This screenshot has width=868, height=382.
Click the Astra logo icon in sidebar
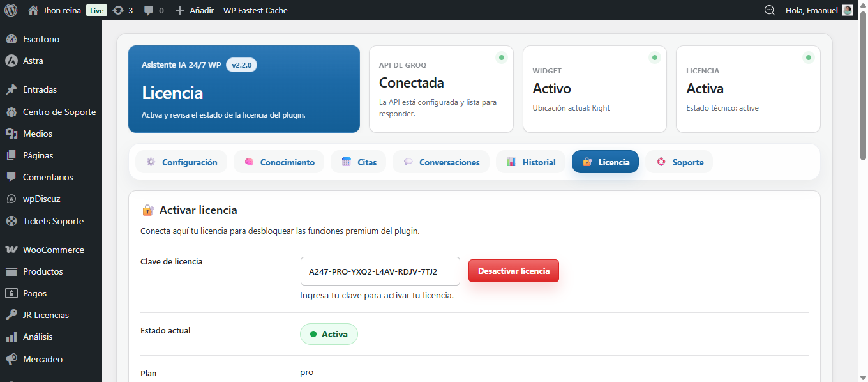11,61
